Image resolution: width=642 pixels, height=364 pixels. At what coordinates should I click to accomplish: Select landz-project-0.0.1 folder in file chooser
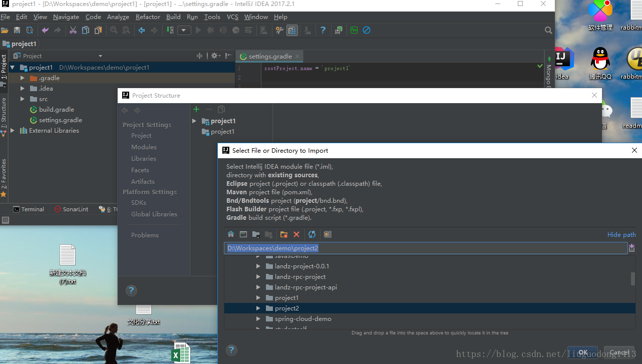point(302,266)
